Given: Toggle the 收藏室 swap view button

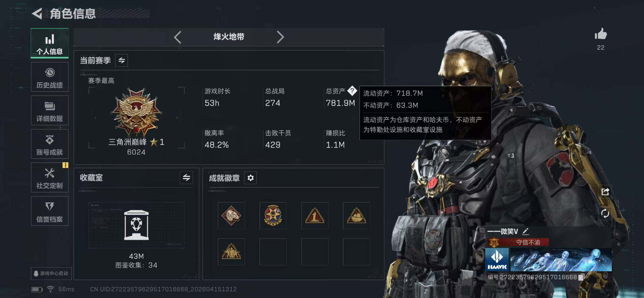Looking at the screenshot, I should [186, 178].
